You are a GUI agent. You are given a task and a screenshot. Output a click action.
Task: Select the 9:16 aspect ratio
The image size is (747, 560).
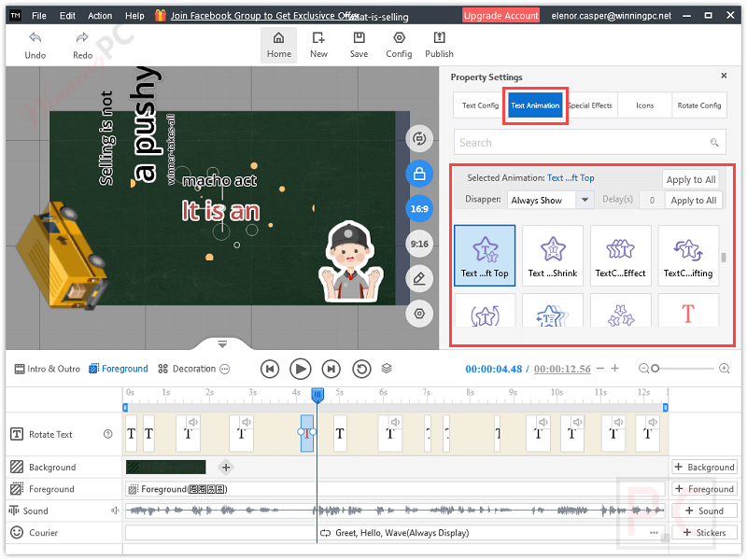pyautogui.click(x=419, y=244)
